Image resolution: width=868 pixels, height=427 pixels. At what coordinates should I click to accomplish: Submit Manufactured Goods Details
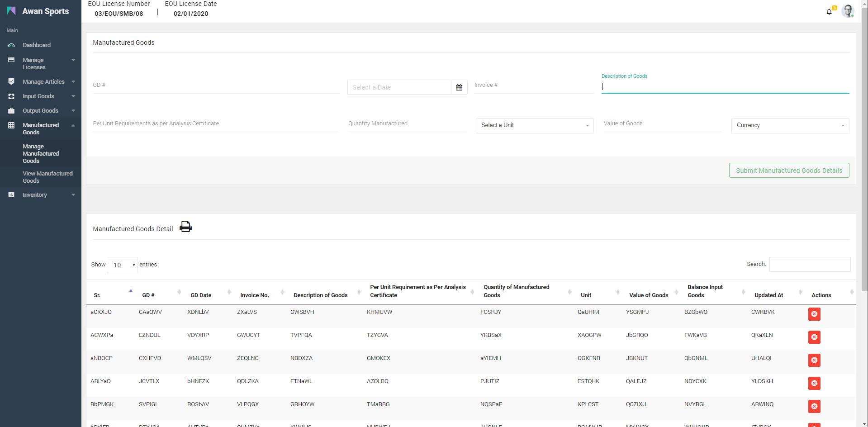pyautogui.click(x=789, y=171)
